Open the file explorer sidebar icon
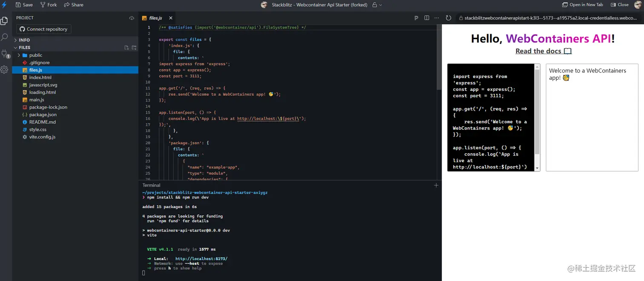644x281 pixels. (x=4, y=21)
